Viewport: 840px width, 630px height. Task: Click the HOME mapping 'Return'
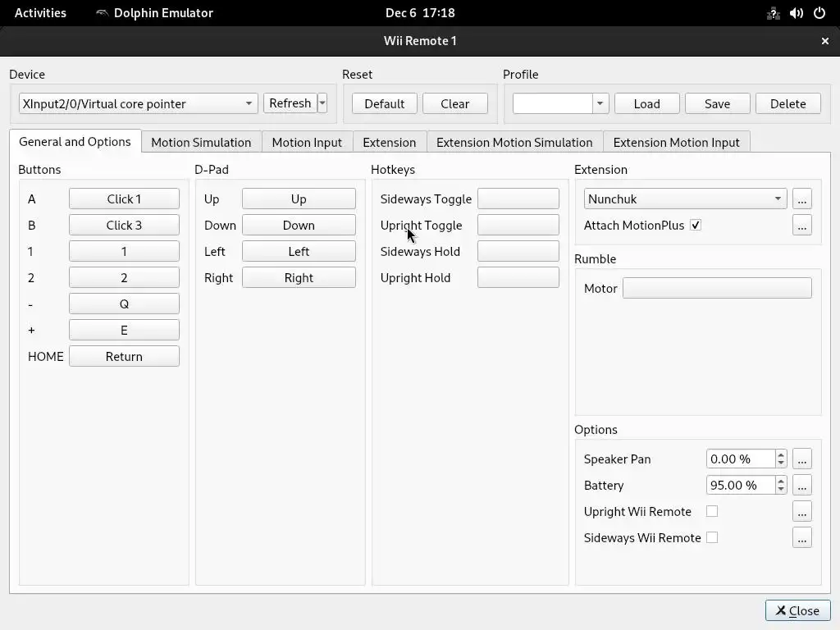click(124, 356)
